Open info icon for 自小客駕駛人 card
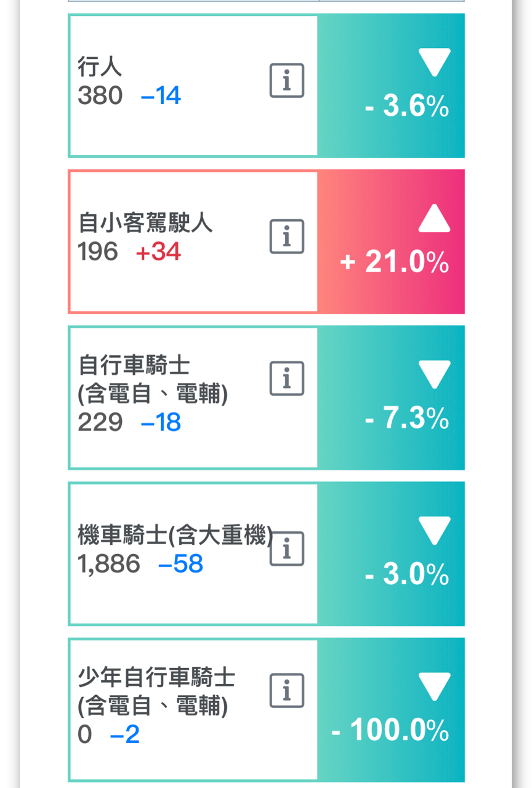The height and width of the screenshot is (788, 532). coord(287,236)
